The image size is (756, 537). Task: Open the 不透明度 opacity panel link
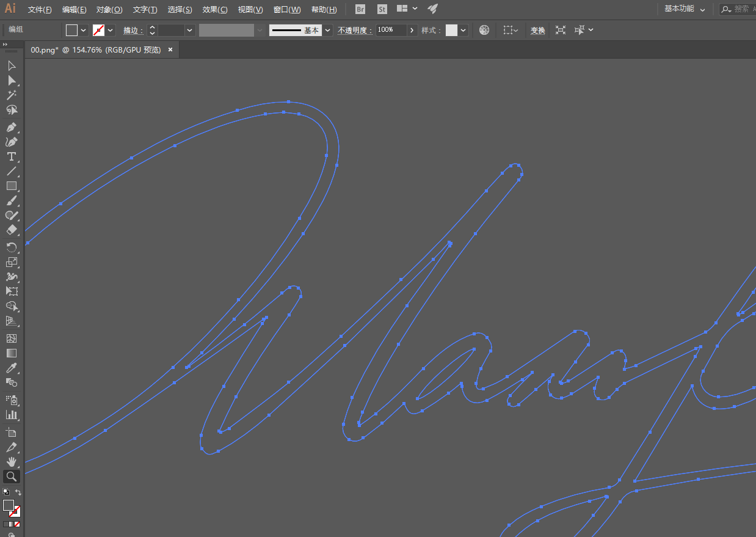click(355, 30)
